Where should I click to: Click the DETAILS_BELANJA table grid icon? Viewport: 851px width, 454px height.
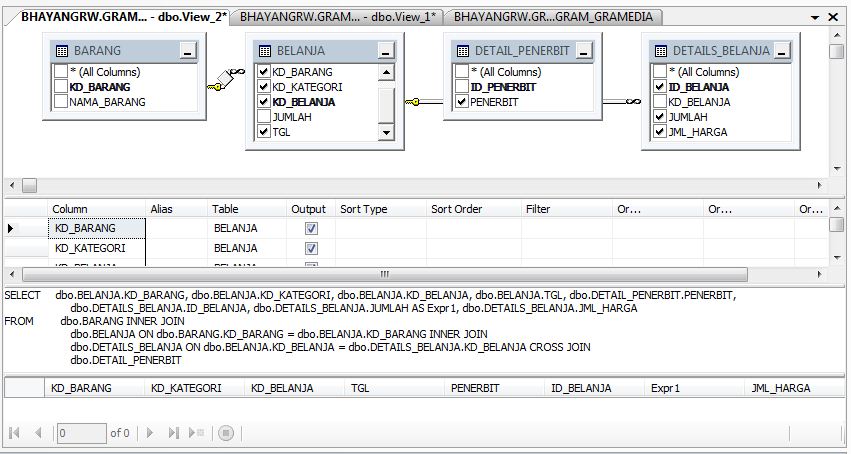click(x=661, y=51)
